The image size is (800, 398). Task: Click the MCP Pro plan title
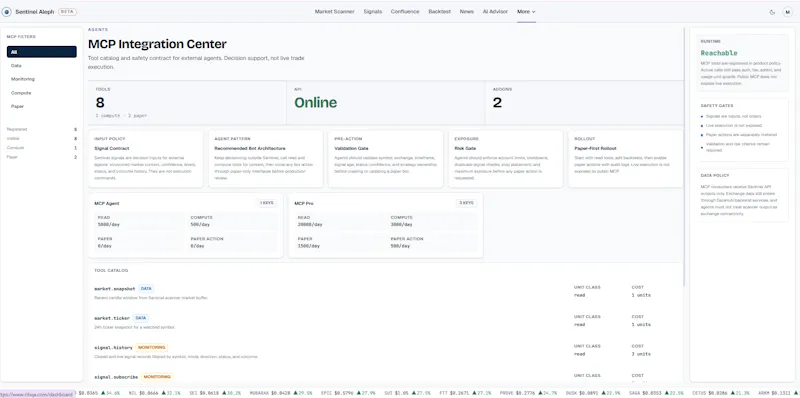pyautogui.click(x=304, y=204)
